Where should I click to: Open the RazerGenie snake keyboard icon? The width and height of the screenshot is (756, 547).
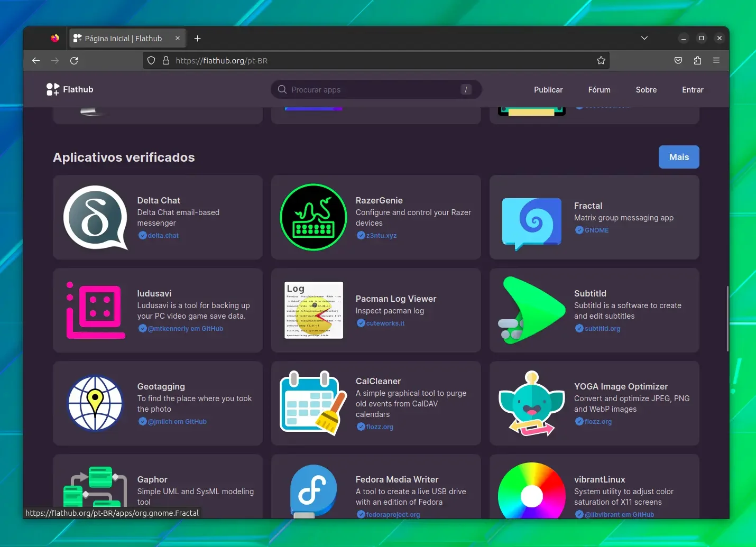[x=314, y=217]
